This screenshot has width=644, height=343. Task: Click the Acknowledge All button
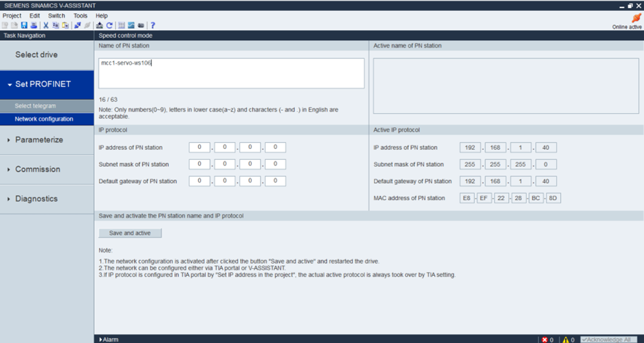click(x=609, y=340)
